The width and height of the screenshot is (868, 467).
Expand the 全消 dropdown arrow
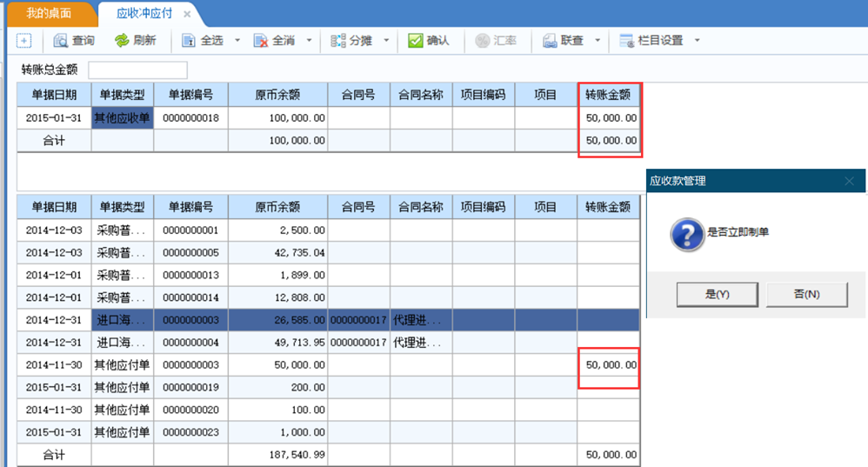click(309, 40)
